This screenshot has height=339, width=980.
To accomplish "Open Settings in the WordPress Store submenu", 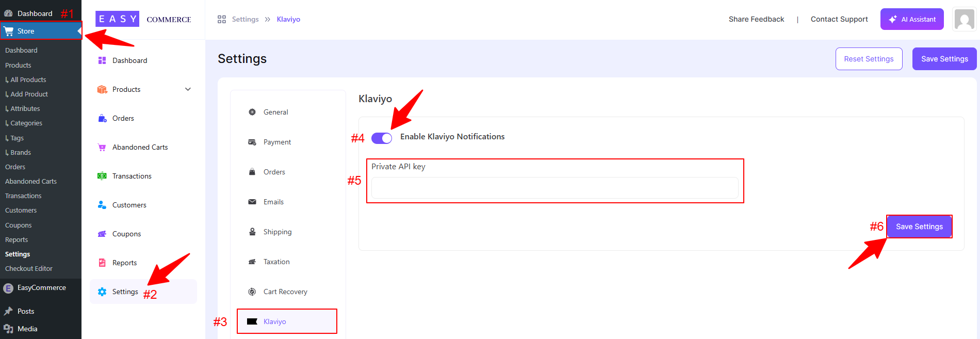I will tap(18, 254).
